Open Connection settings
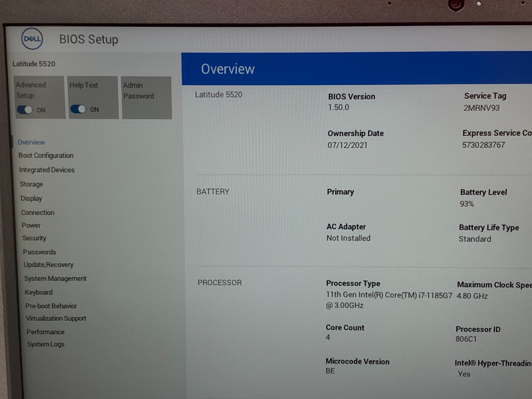532x399 pixels. click(38, 212)
